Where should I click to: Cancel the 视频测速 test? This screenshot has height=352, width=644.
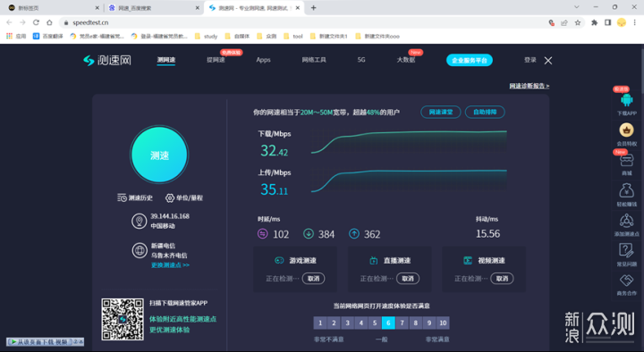[502, 279]
